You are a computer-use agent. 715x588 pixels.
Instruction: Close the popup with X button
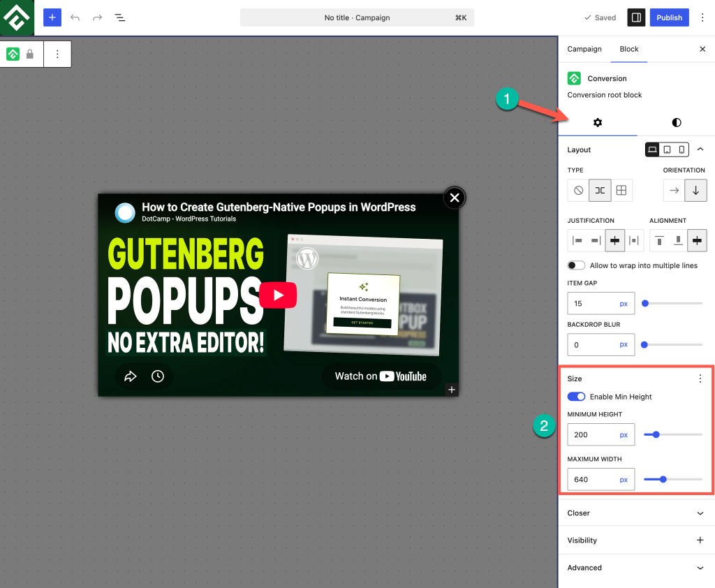point(454,198)
